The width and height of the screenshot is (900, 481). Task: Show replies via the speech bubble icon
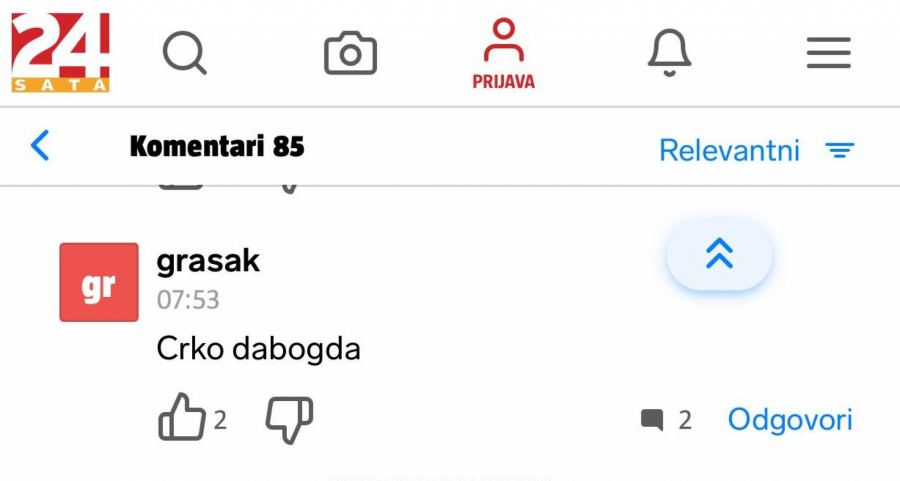[652, 420]
